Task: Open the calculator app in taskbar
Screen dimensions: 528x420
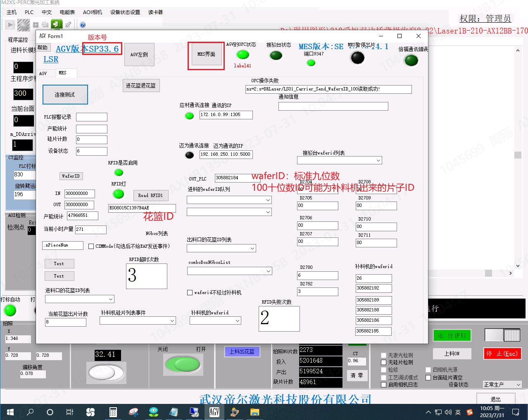Action: (x=112, y=412)
